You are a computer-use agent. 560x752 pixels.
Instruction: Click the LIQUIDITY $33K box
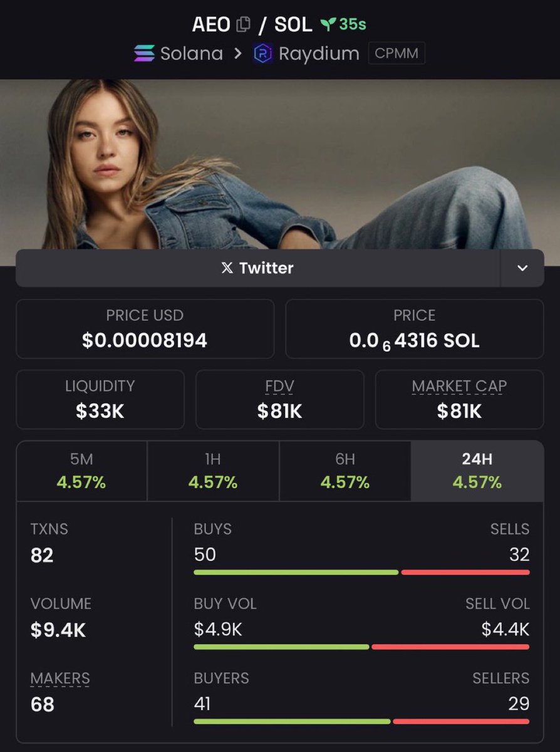click(100, 399)
